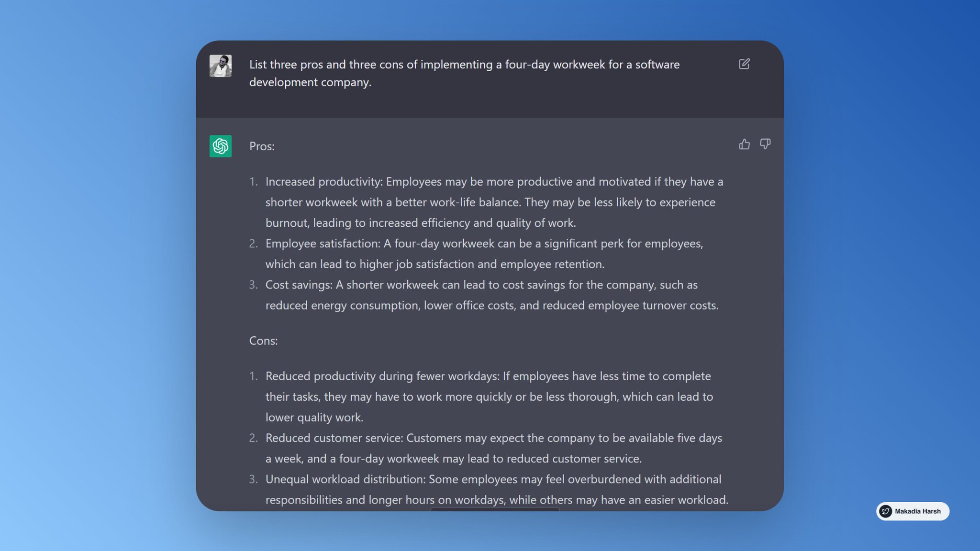Viewport: 980px width, 551px height.
Task: Click the bird icon in Makadia Harsh badge
Action: [886, 511]
